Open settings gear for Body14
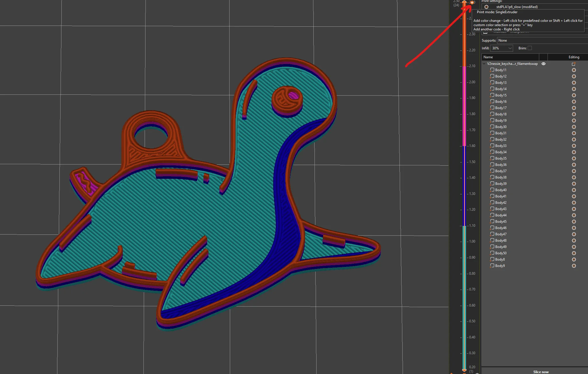 [x=574, y=89]
